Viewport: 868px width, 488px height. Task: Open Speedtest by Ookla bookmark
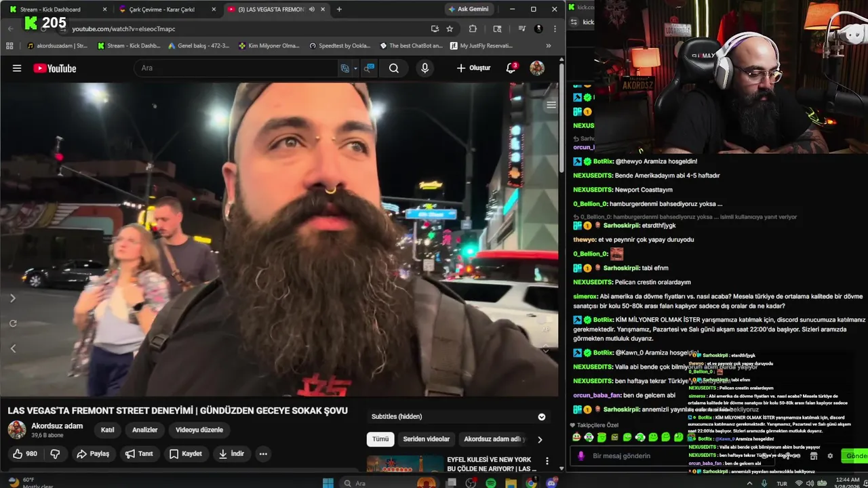click(340, 45)
